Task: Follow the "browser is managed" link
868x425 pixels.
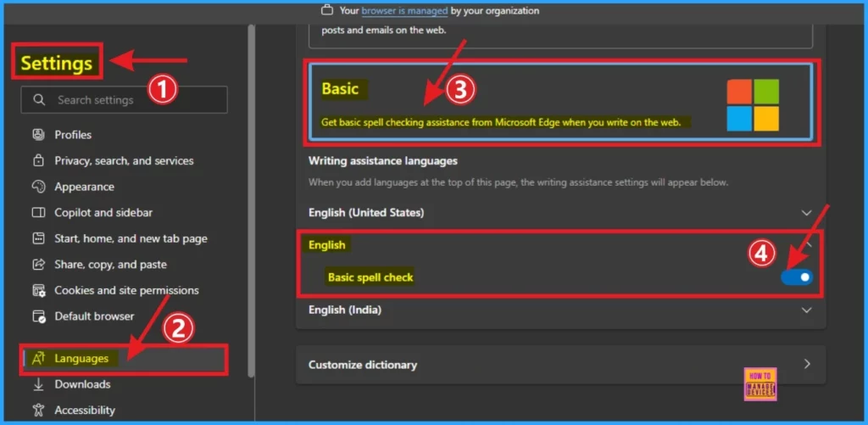Action: [x=404, y=10]
